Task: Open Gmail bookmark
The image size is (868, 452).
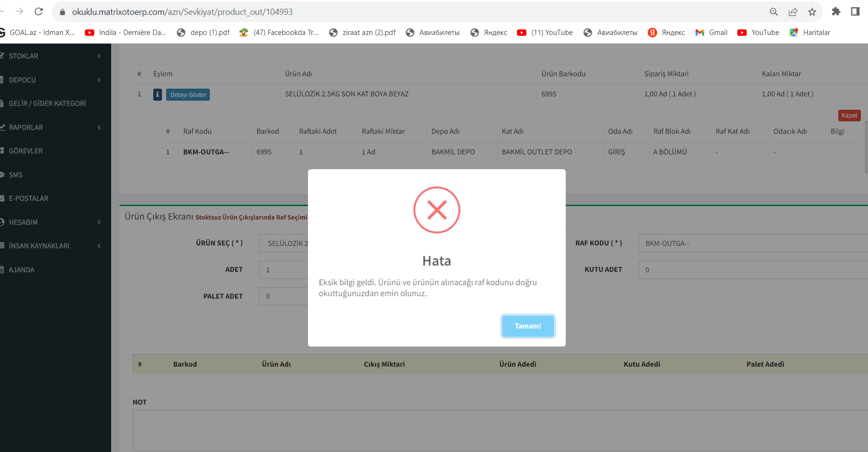Action: coord(711,33)
